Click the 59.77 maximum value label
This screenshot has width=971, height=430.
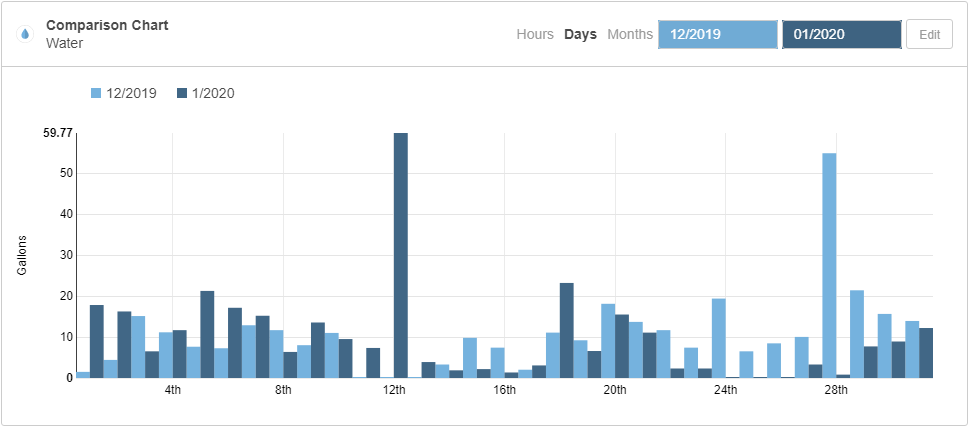click(x=58, y=133)
